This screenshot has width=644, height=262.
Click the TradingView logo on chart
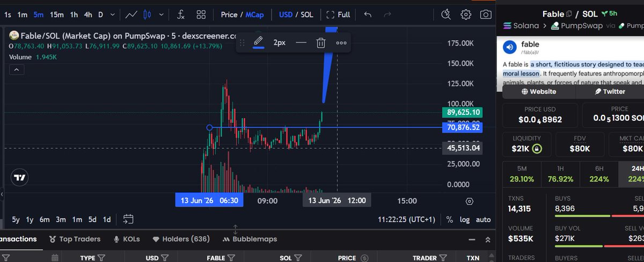pos(19,177)
